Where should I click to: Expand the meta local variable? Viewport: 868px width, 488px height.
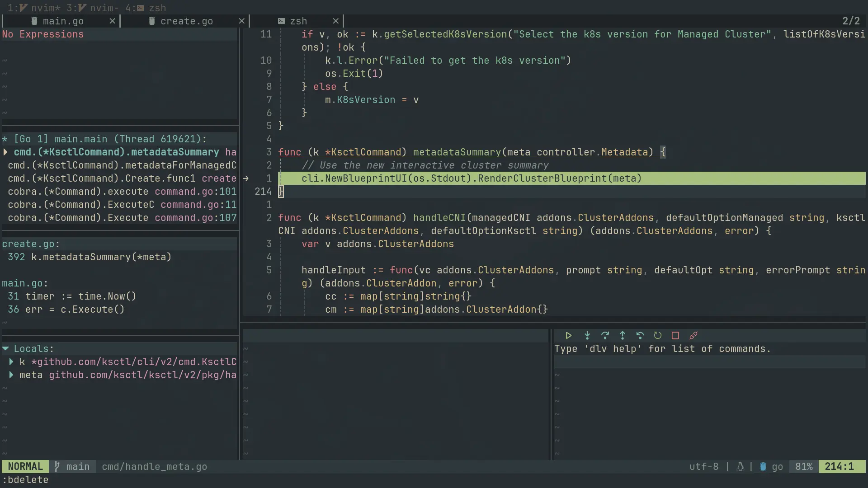[11, 375]
